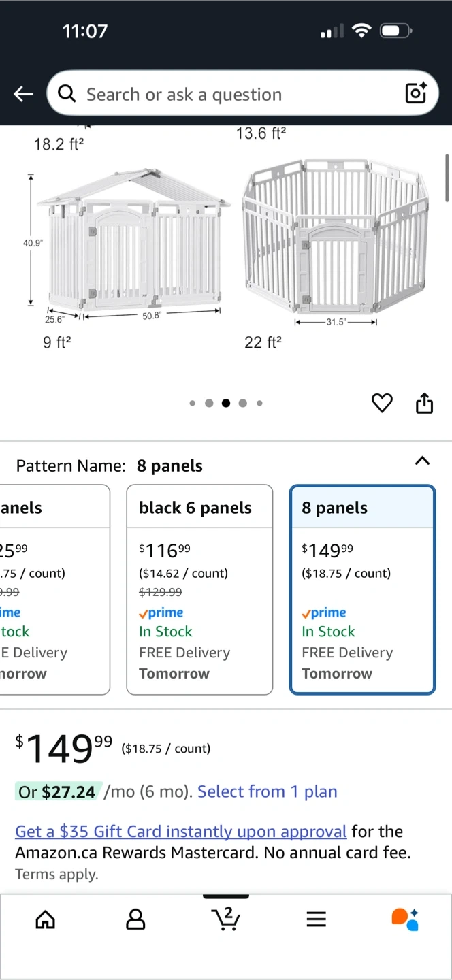Screen dimensions: 452x980
Task: Open the $35 Gift Card offer link
Action: (x=181, y=831)
